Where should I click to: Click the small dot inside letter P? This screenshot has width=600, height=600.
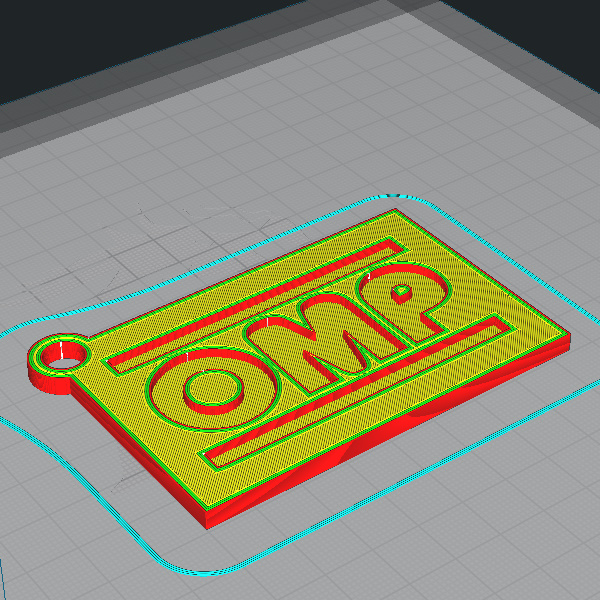coord(401,293)
